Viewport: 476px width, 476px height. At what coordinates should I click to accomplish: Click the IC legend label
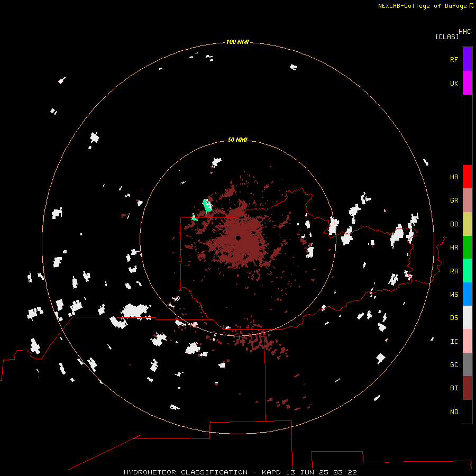[x=454, y=342]
